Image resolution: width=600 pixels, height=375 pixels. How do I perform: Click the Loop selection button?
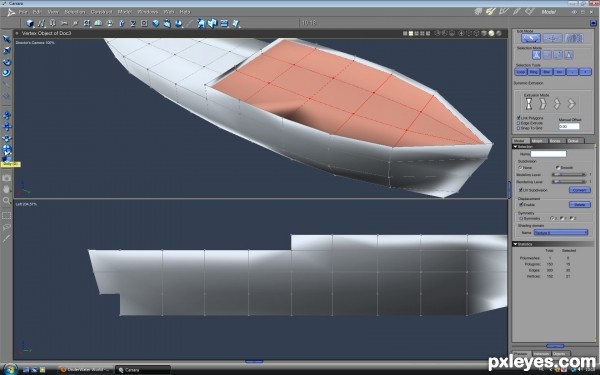[520, 72]
